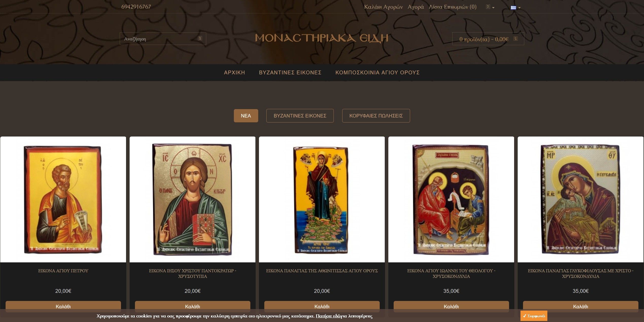This screenshot has height=322, width=644.
Task: Expand the 0 προϊόν(τα) - 0,00€ cart summary
Action: [x=488, y=39]
